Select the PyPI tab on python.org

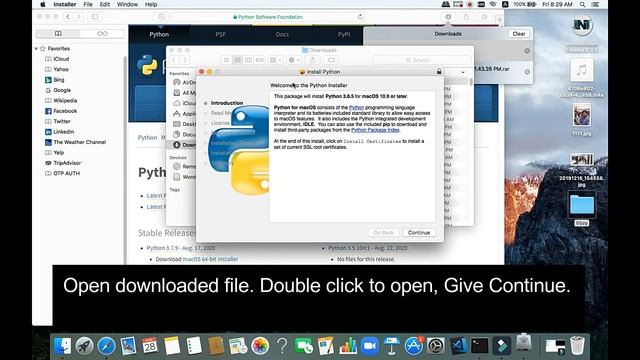pyautogui.click(x=344, y=35)
